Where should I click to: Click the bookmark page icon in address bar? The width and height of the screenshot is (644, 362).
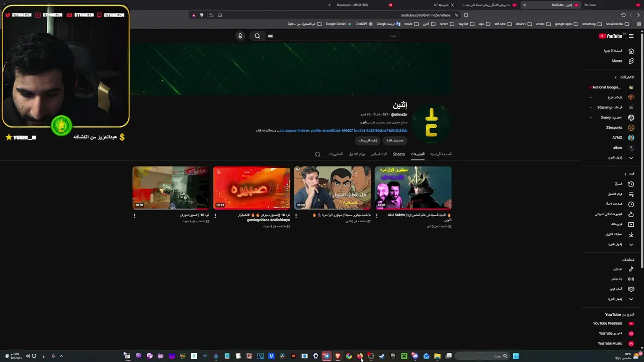pos(466,15)
